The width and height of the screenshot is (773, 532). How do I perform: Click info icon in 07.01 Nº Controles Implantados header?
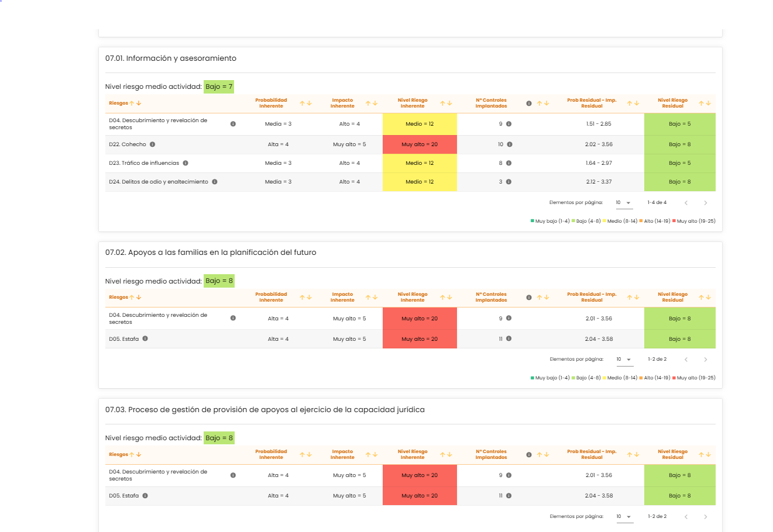(x=529, y=103)
